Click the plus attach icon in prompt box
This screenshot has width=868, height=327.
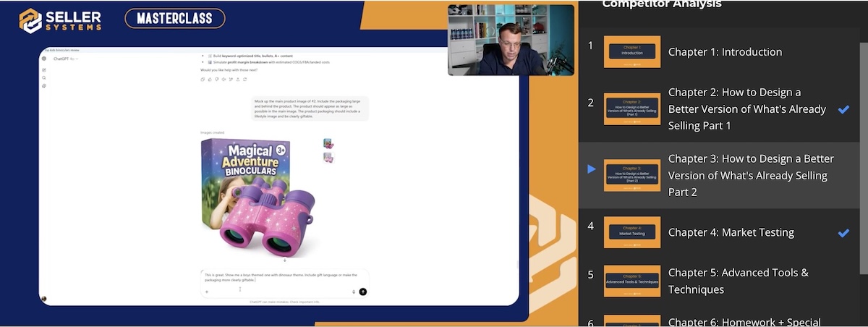pos(207,292)
